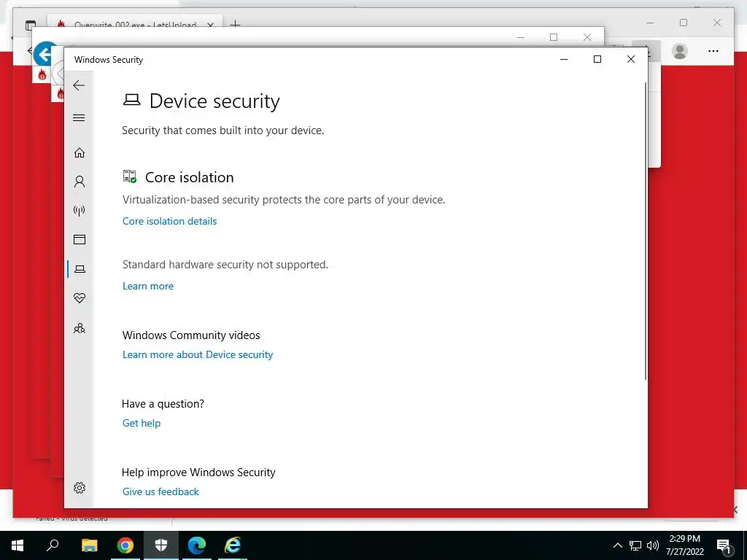Screen dimensions: 747x560
Task: Open Account protection person icon
Action: tap(80, 182)
